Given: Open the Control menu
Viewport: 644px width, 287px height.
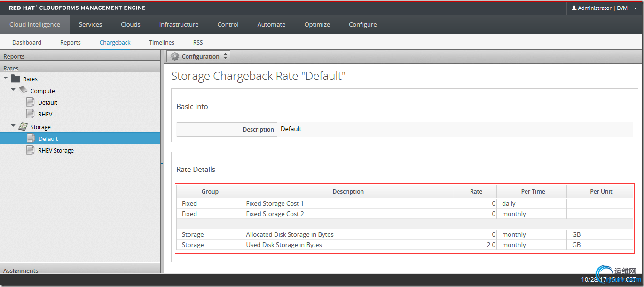Looking at the screenshot, I should [x=228, y=24].
